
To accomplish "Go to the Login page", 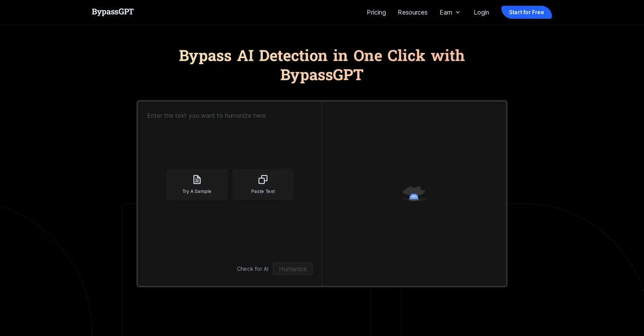I will click(481, 12).
